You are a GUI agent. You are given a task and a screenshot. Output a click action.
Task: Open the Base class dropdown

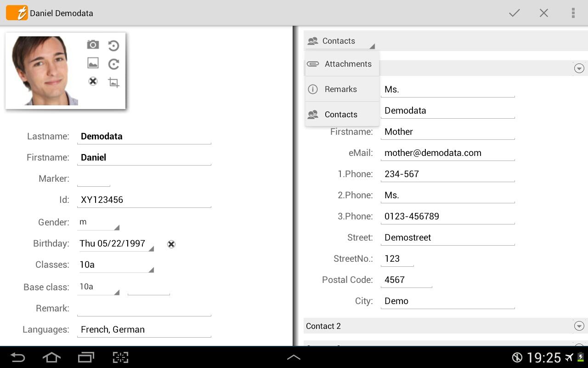98,287
